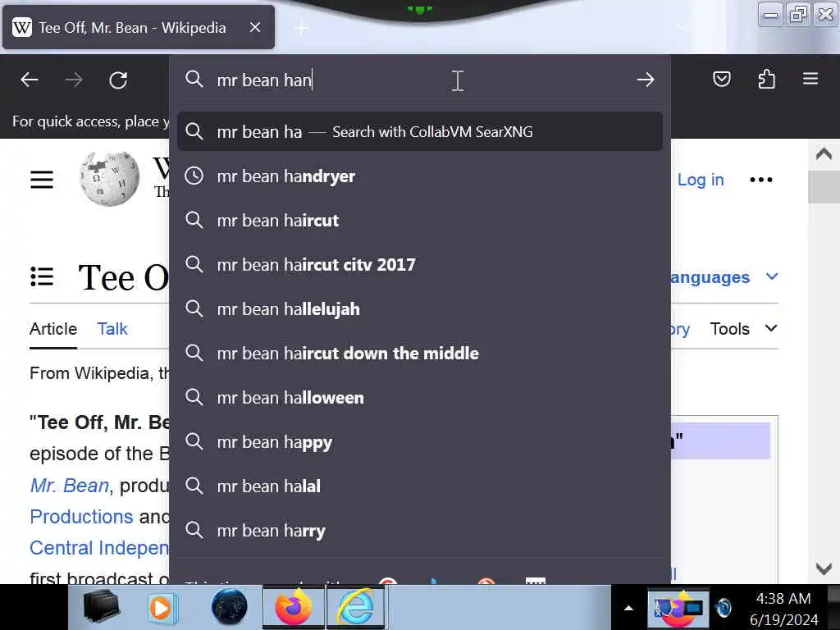Pick the mr bean halal suggestion
840x630 pixels.
point(420,486)
